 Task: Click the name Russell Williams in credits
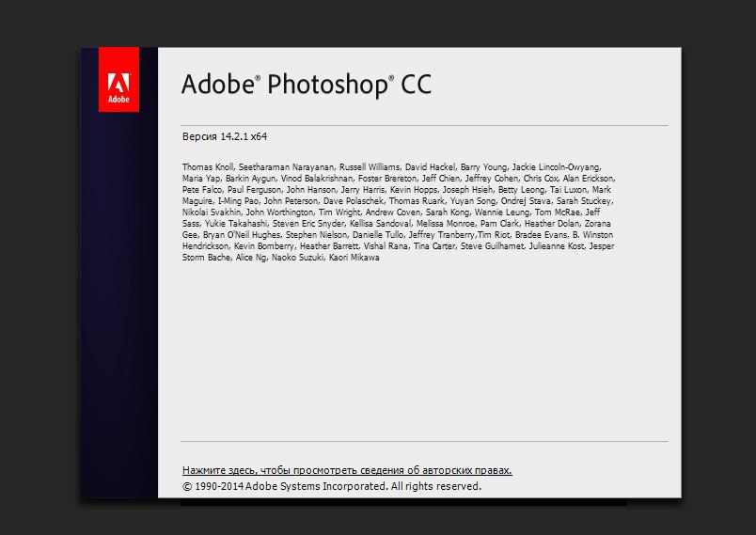pyautogui.click(x=370, y=167)
